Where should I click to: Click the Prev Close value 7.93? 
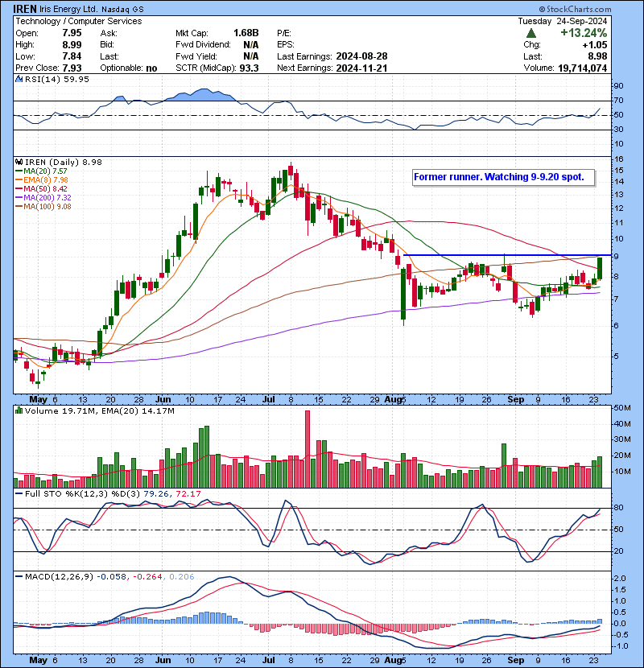pos(72,68)
